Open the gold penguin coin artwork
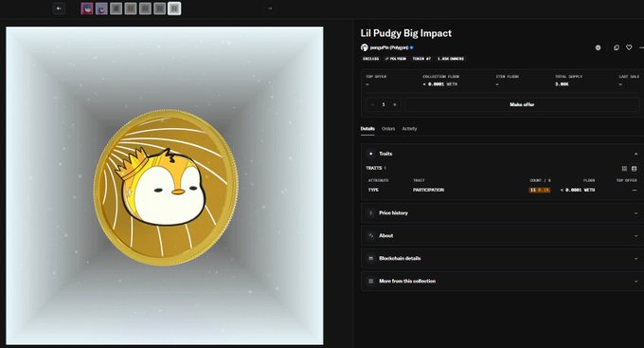The image size is (644, 348). (166, 188)
